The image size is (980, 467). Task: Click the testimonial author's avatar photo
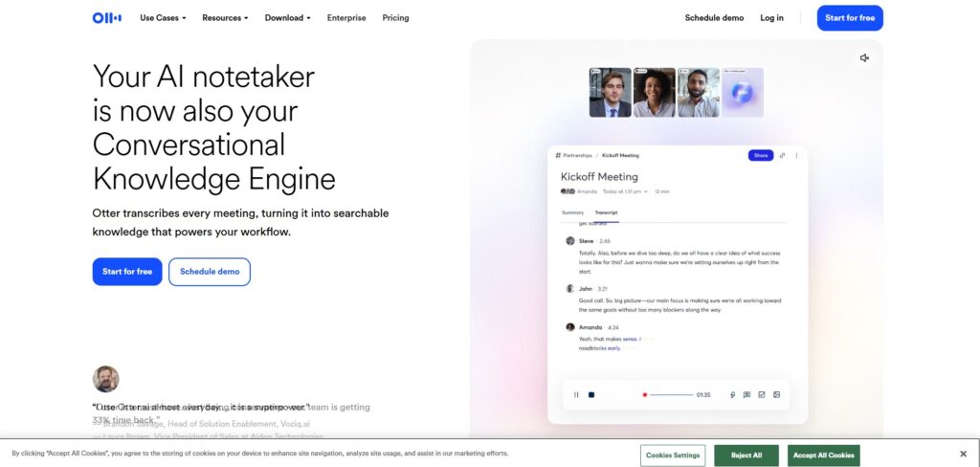(x=105, y=379)
